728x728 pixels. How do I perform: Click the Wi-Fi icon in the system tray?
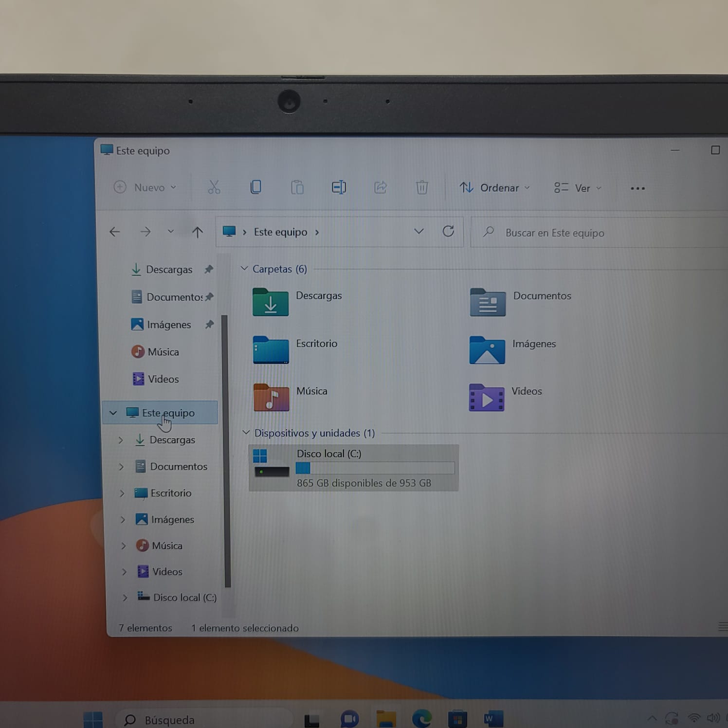pyautogui.click(x=694, y=718)
